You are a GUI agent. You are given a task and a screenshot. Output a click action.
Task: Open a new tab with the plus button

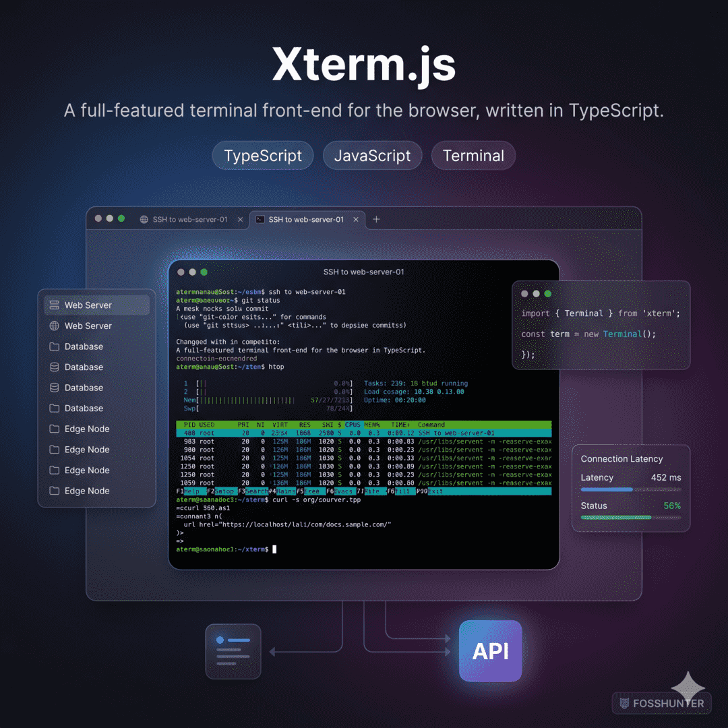pos(376,219)
